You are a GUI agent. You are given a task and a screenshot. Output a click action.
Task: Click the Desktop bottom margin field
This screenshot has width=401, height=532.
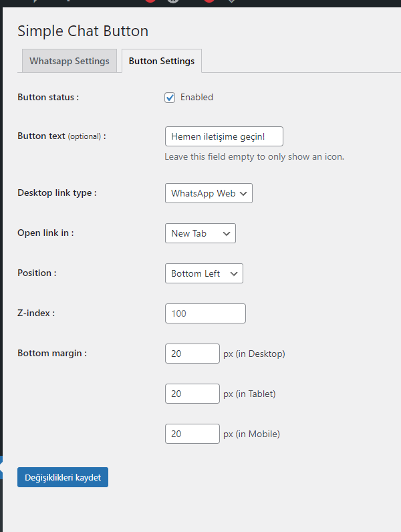(x=192, y=354)
